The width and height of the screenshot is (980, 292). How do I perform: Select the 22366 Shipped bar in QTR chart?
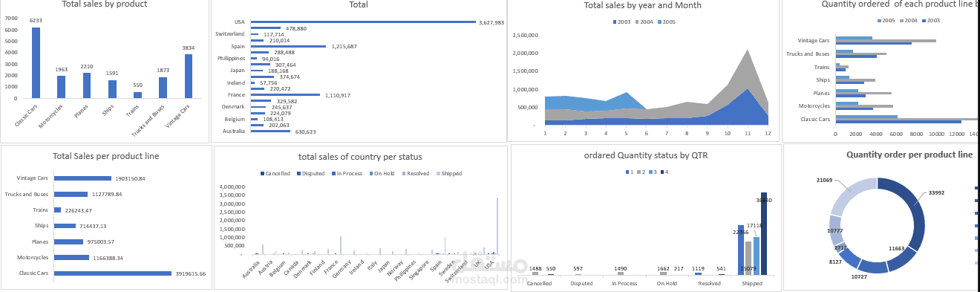(x=741, y=250)
